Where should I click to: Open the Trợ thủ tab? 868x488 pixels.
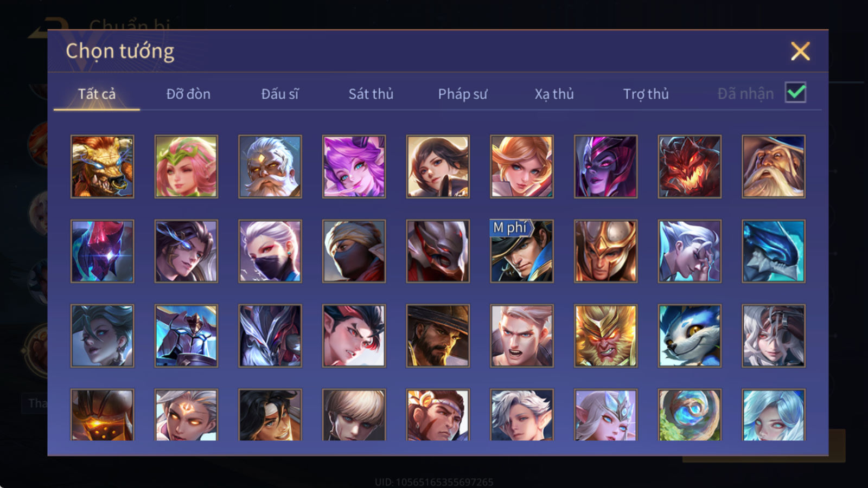click(x=646, y=94)
